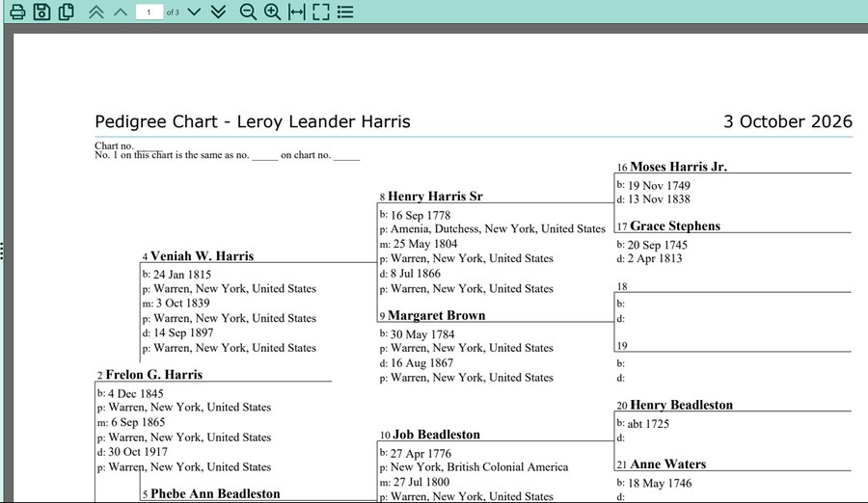
Task: Click the death date 30 Oct 1917
Action: (138, 452)
